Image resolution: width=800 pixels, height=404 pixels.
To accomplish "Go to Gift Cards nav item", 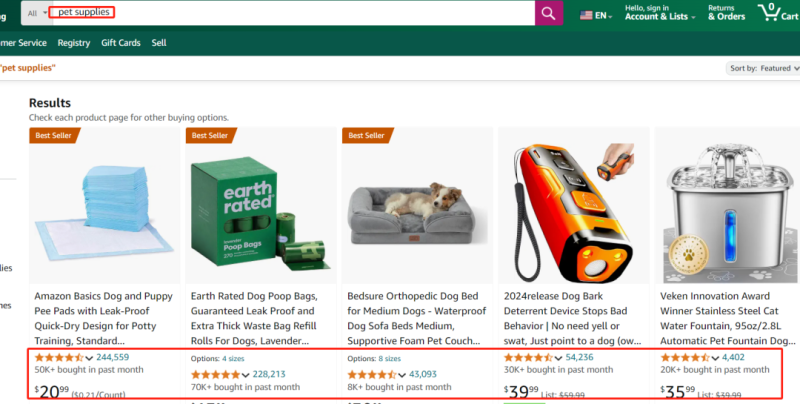I will tap(121, 43).
